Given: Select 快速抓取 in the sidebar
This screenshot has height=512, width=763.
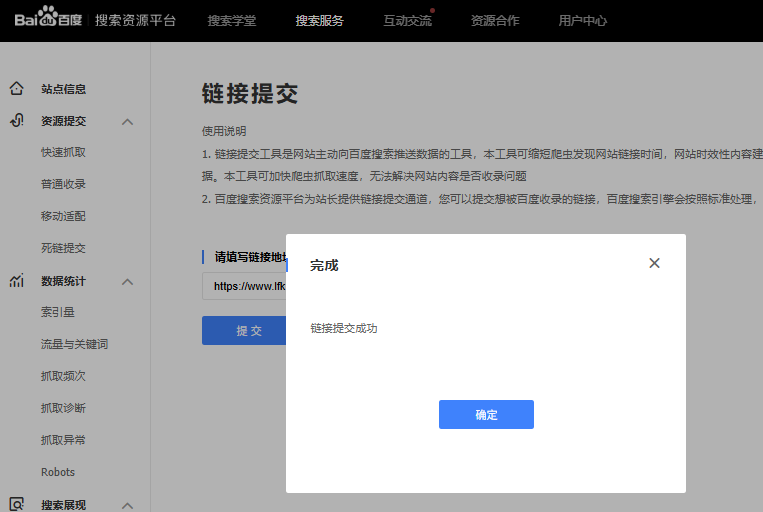Looking at the screenshot, I should (x=63, y=153).
